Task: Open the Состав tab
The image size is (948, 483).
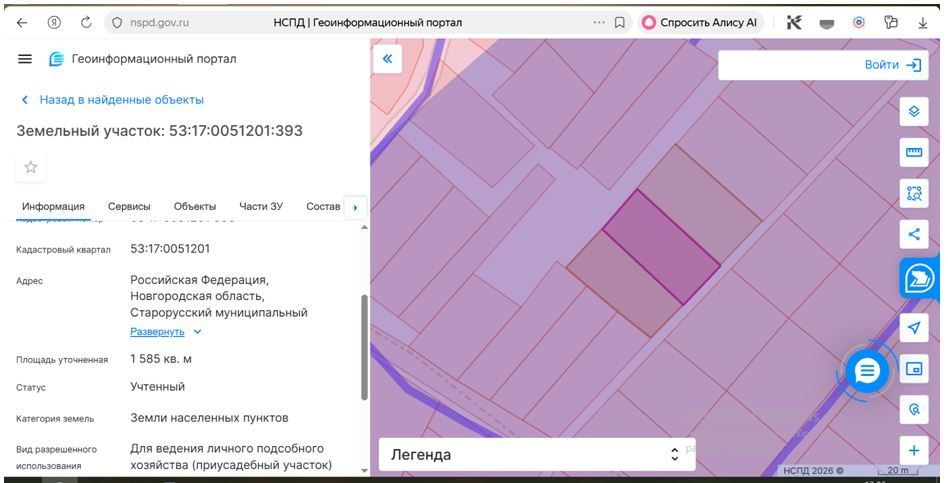Action: (x=323, y=206)
